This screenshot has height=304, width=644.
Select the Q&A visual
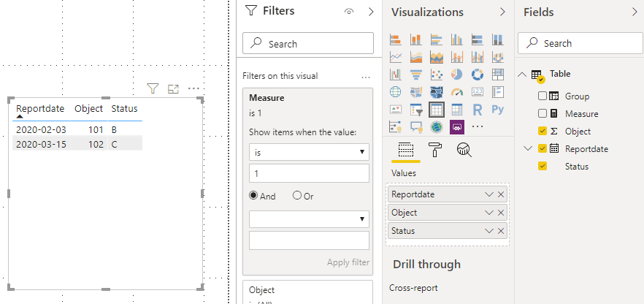[415, 127]
